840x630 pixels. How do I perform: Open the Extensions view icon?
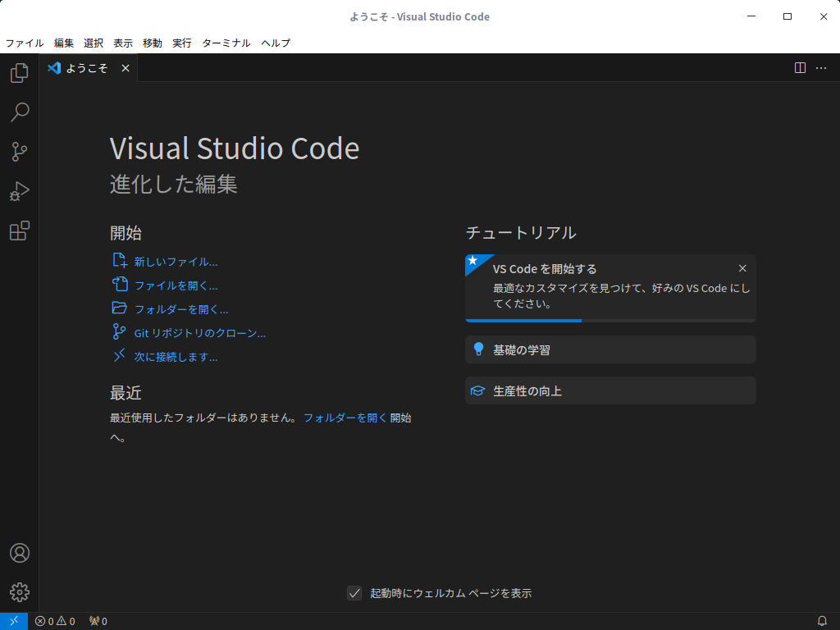point(20,231)
